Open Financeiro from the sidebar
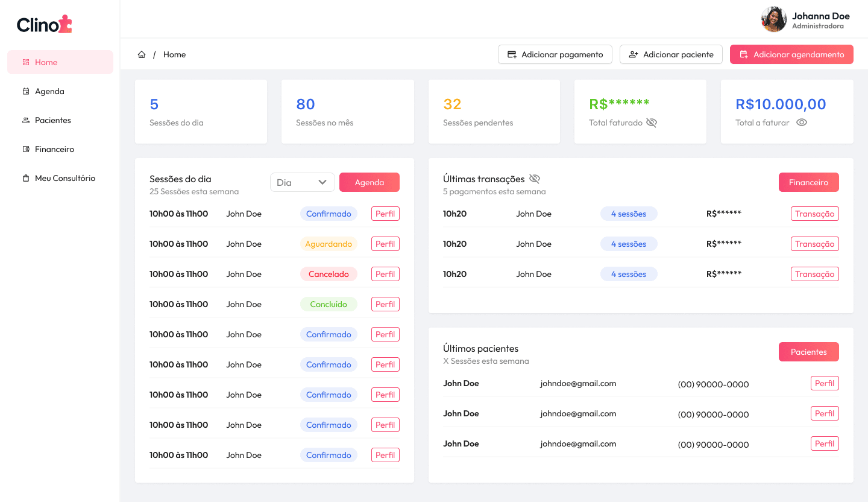868x502 pixels. [x=54, y=149]
